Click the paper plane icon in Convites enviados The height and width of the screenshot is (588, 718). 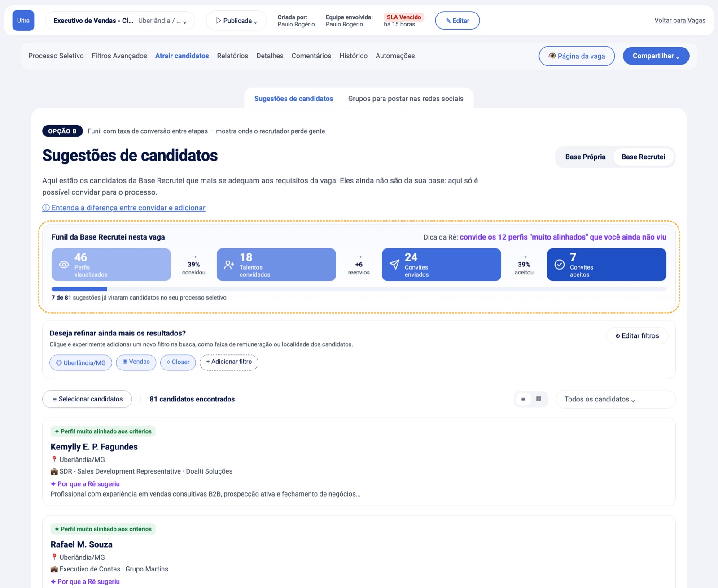pos(394,265)
